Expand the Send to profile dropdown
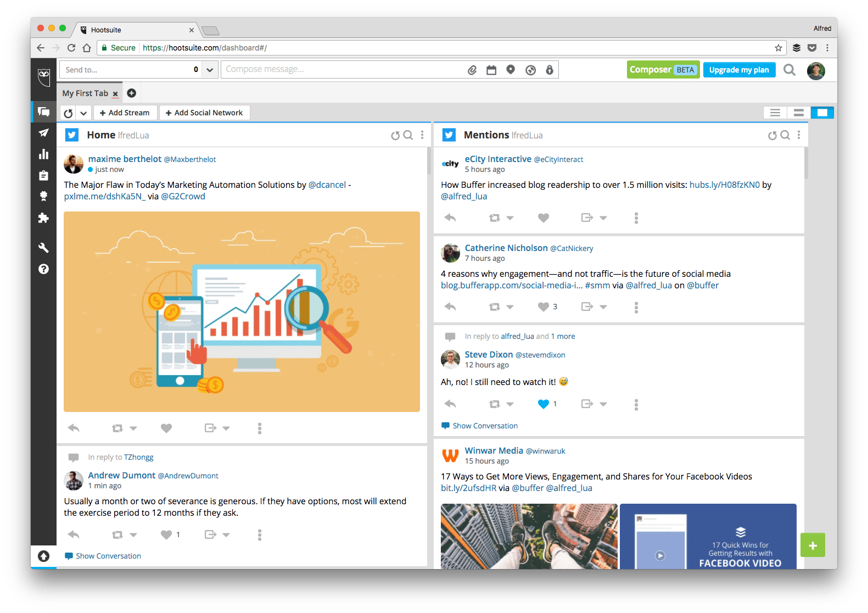Image resolution: width=868 pixels, height=613 pixels. tap(209, 70)
